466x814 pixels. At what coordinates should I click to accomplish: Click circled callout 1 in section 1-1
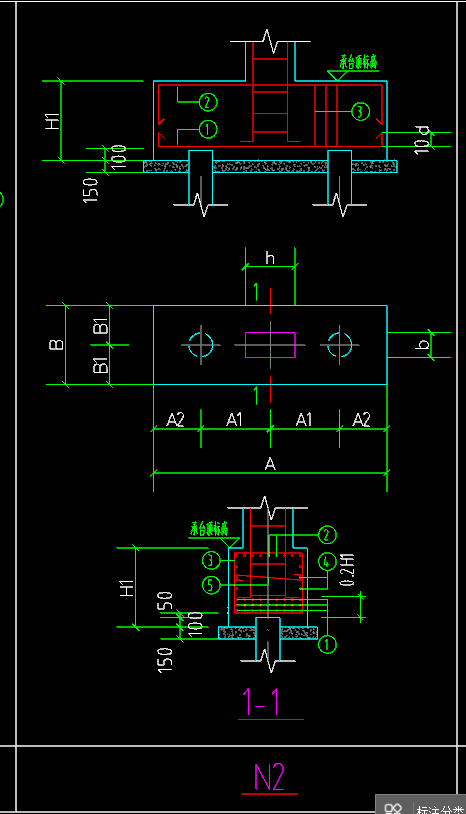[x=327, y=644]
